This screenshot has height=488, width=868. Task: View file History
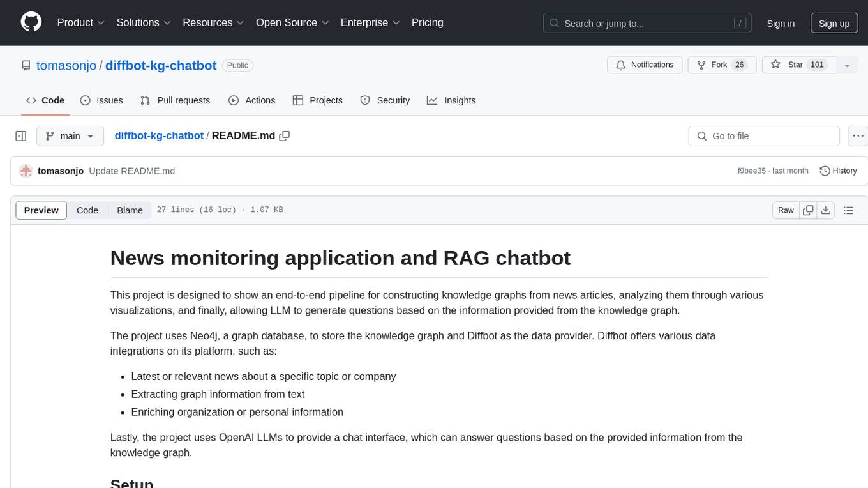(838, 171)
